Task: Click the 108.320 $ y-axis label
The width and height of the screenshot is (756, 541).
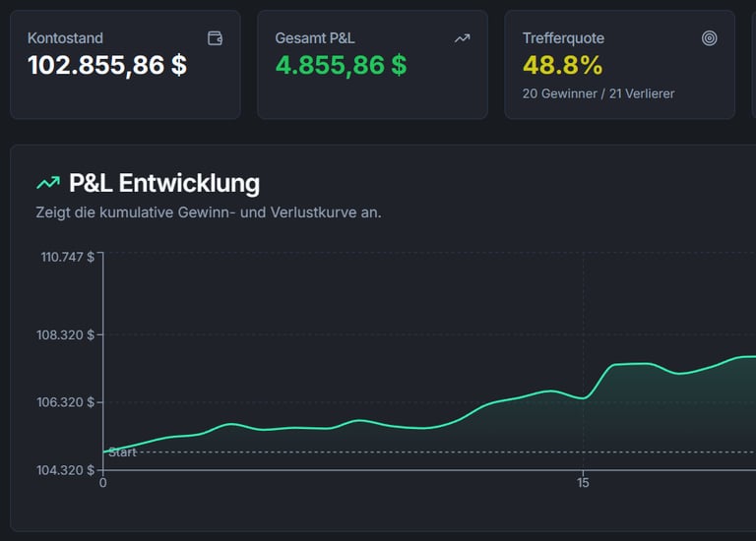Action: 66,334
